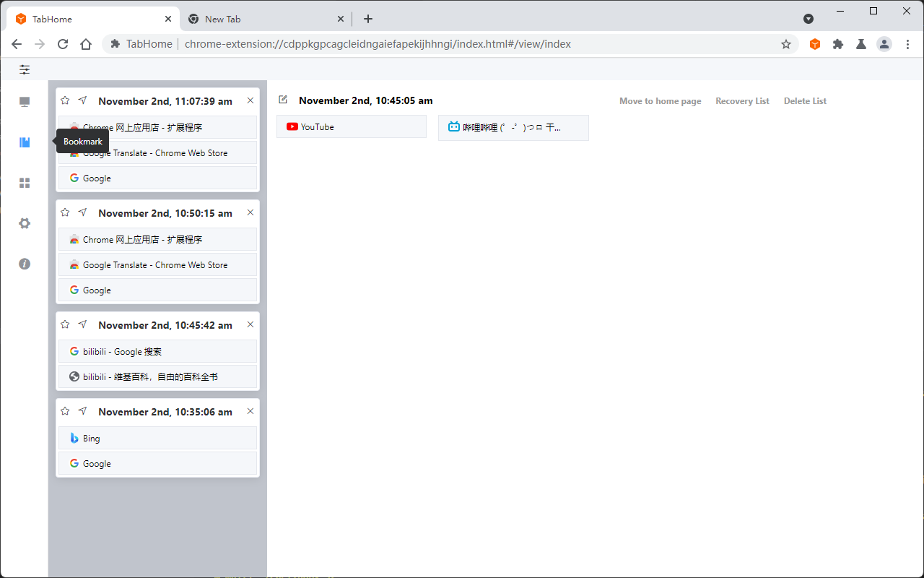Screen dimensions: 924x578
Task: Star the 10:45:42 am list
Action: (65, 324)
